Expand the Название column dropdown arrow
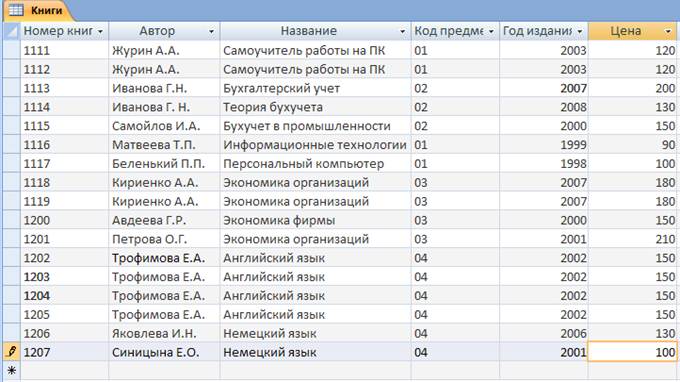680x382 pixels. [402, 32]
